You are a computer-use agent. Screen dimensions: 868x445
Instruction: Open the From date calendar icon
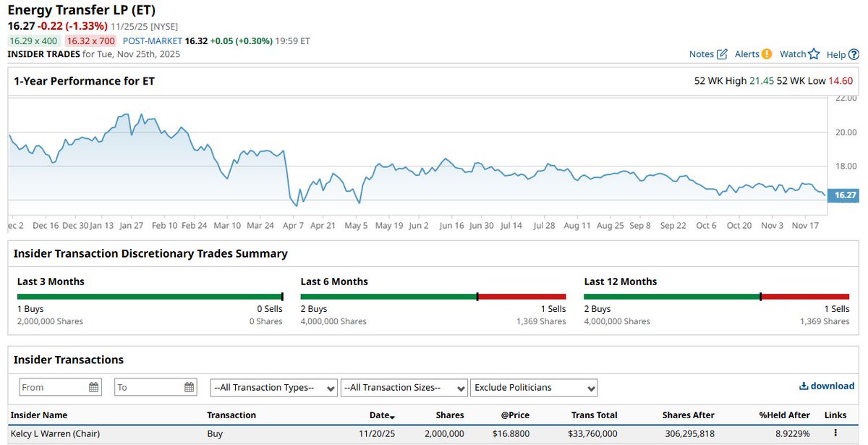click(x=93, y=386)
